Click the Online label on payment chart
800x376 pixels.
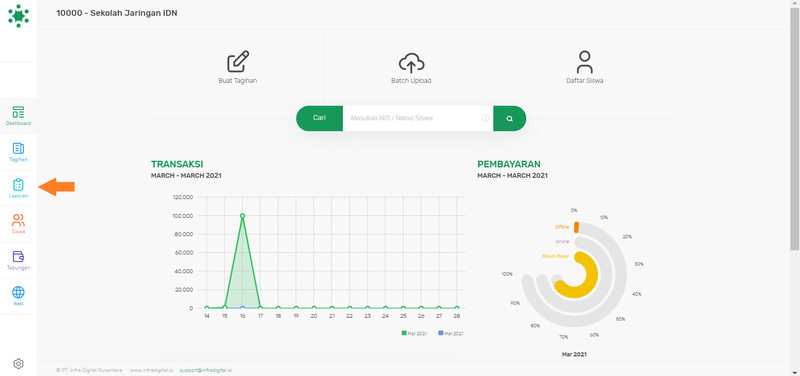[562, 241]
